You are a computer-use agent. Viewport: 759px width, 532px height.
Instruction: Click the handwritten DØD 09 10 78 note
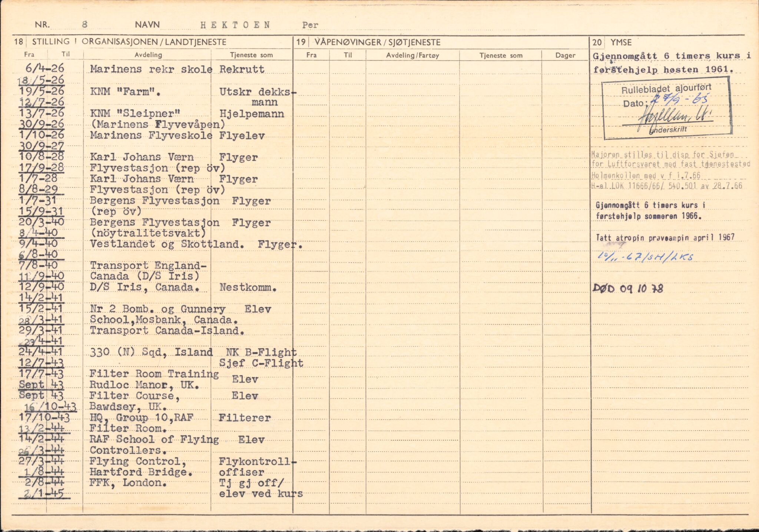(628, 288)
